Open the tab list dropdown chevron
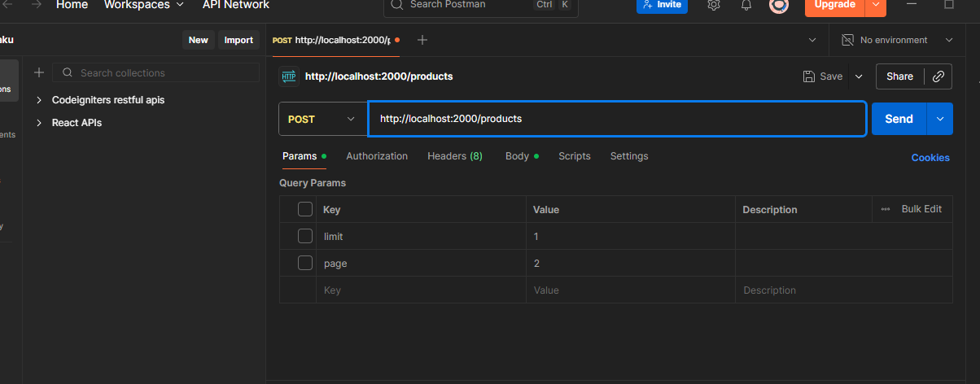 [x=812, y=40]
